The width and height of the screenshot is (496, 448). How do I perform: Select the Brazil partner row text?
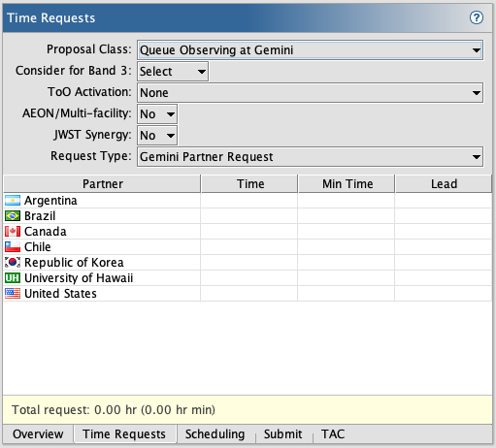pyautogui.click(x=40, y=216)
